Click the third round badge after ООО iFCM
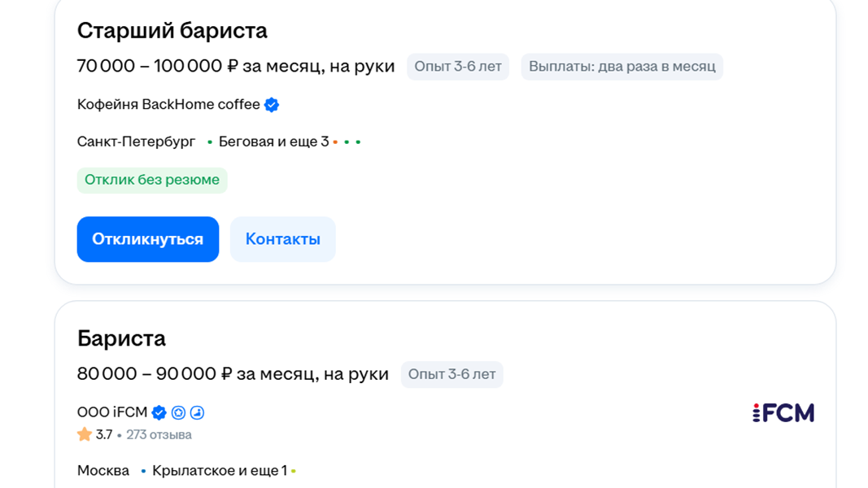 coord(197,412)
